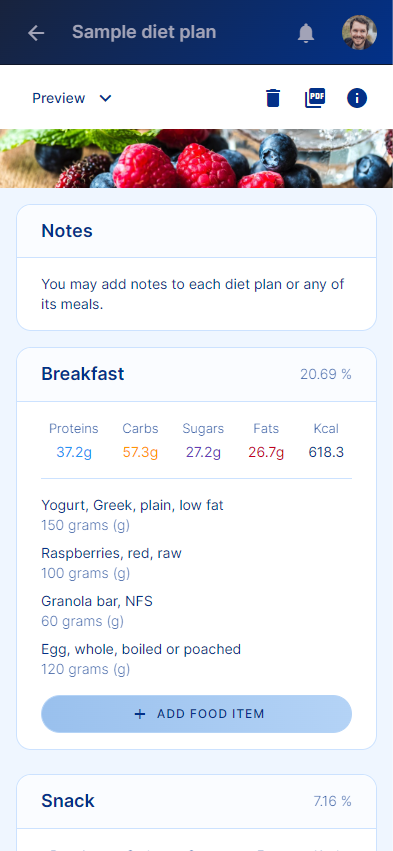Click the Notes card header
This screenshot has width=393, height=851.
196,231
